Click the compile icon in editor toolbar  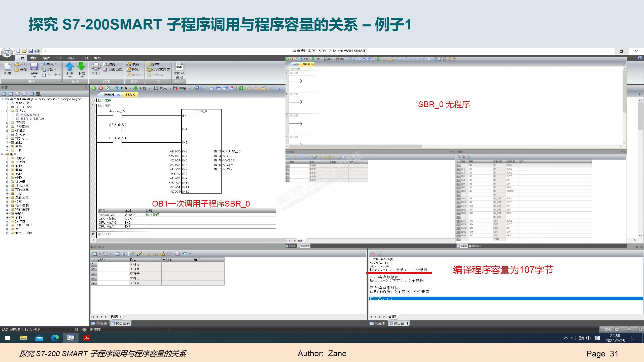point(108,88)
